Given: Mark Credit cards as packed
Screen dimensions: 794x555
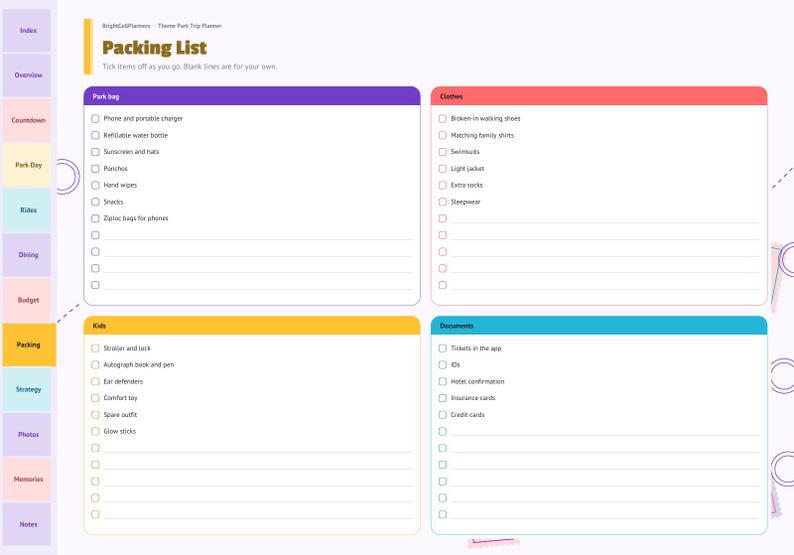Looking at the screenshot, I should coord(443,415).
